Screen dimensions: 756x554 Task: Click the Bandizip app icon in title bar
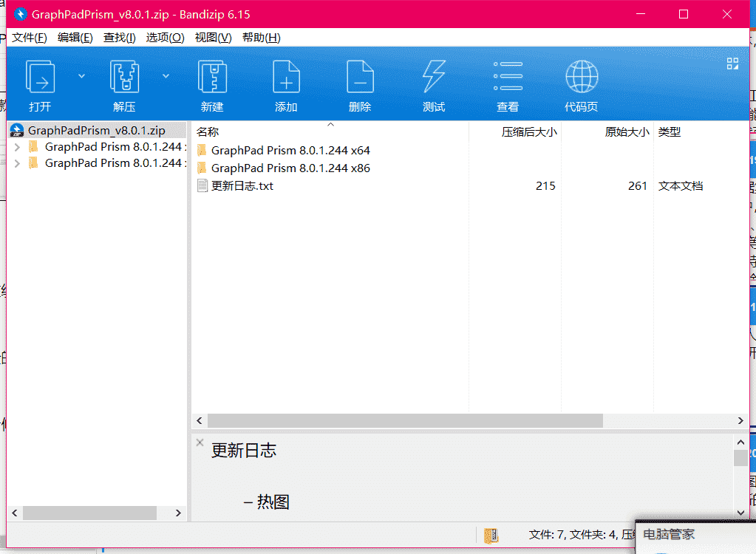pyautogui.click(x=20, y=14)
